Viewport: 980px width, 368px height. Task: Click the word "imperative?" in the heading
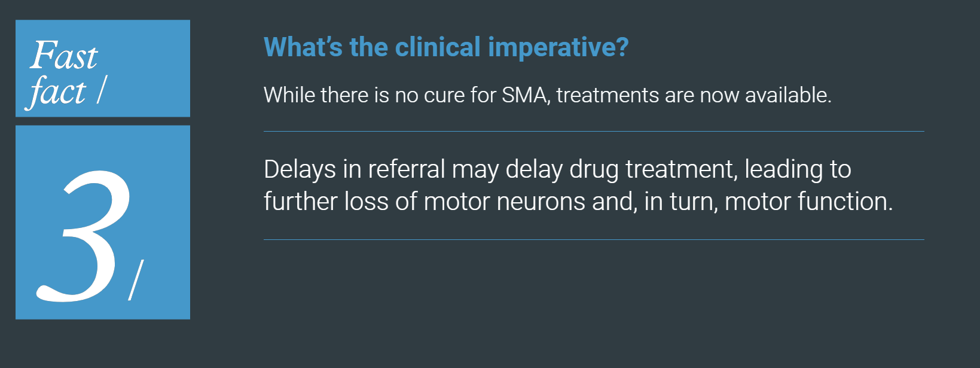click(x=558, y=47)
